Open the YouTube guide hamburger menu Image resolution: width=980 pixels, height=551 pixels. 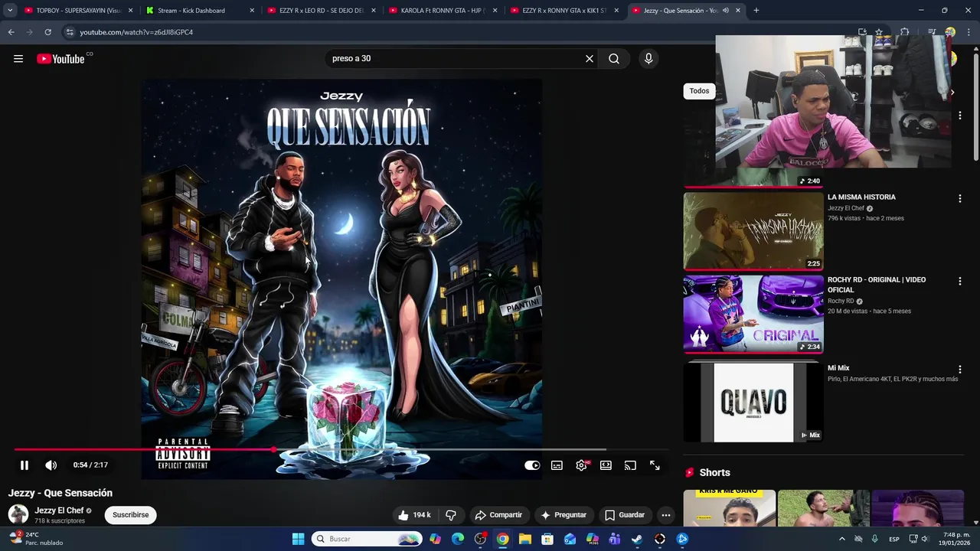tap(18, 59)
